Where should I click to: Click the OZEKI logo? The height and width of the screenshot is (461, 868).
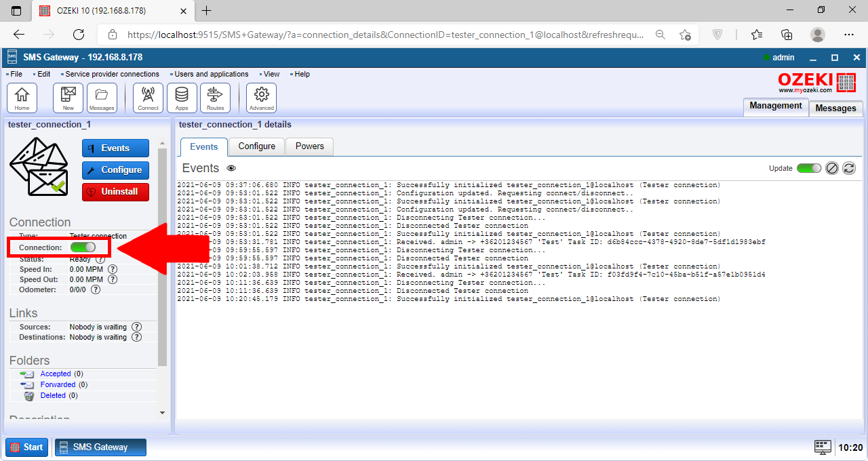[816, 82]
